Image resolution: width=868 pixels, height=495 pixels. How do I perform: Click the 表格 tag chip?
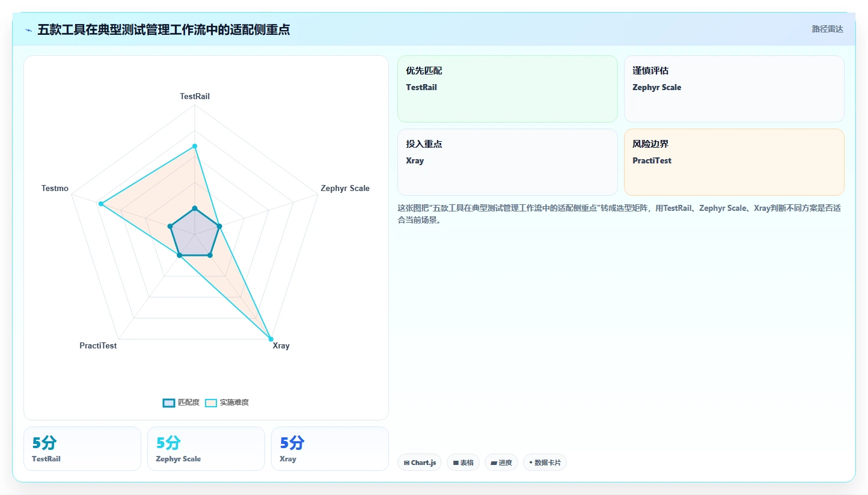pos(463,463)
